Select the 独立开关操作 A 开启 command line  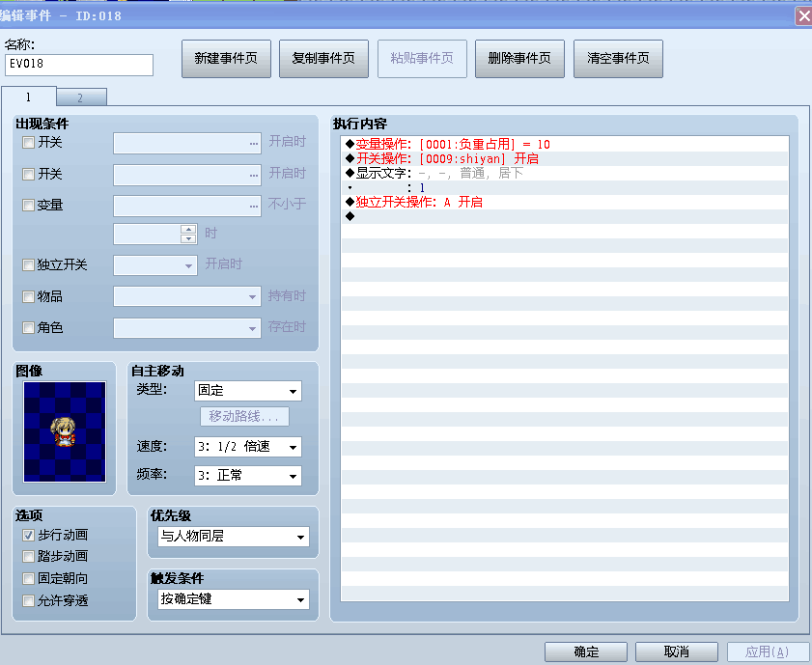click(x=565, y=203)
